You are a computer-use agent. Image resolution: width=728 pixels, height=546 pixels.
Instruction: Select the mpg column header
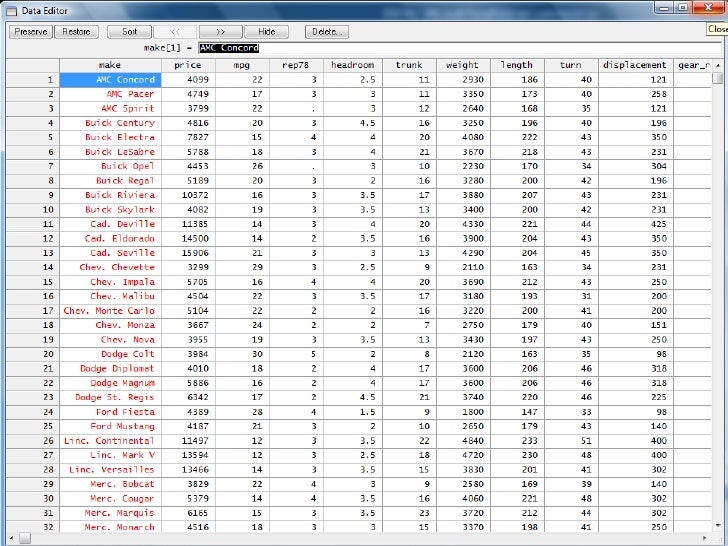pos(242,65)
